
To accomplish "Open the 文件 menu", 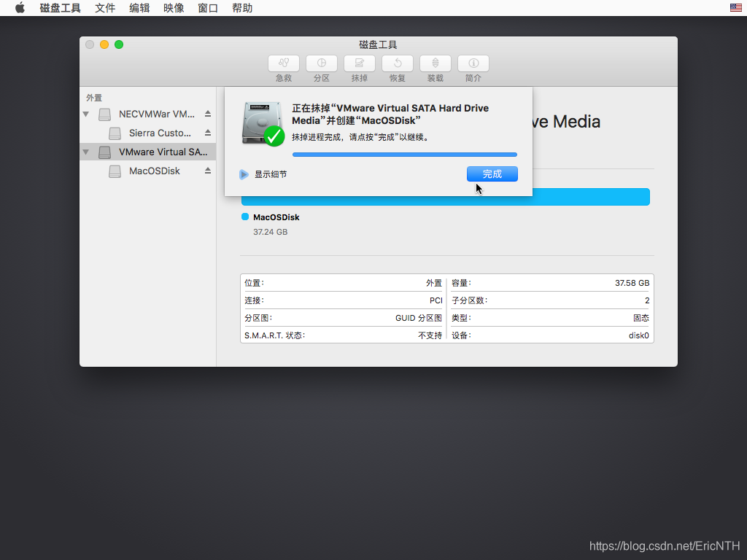I will point(105,8).
